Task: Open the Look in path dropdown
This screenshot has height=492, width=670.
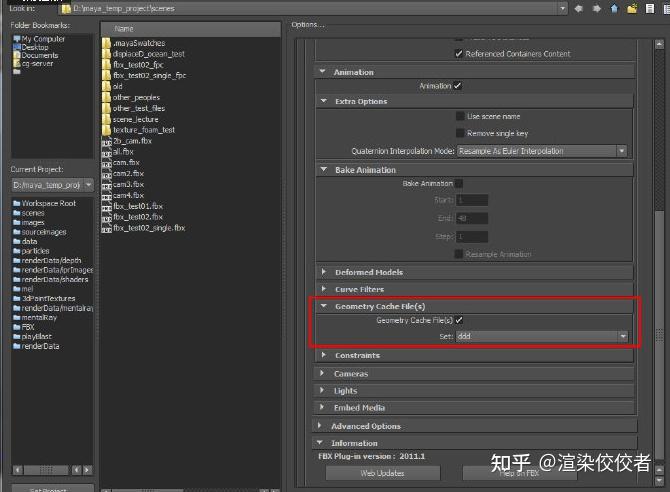Action: coord(563,8)
